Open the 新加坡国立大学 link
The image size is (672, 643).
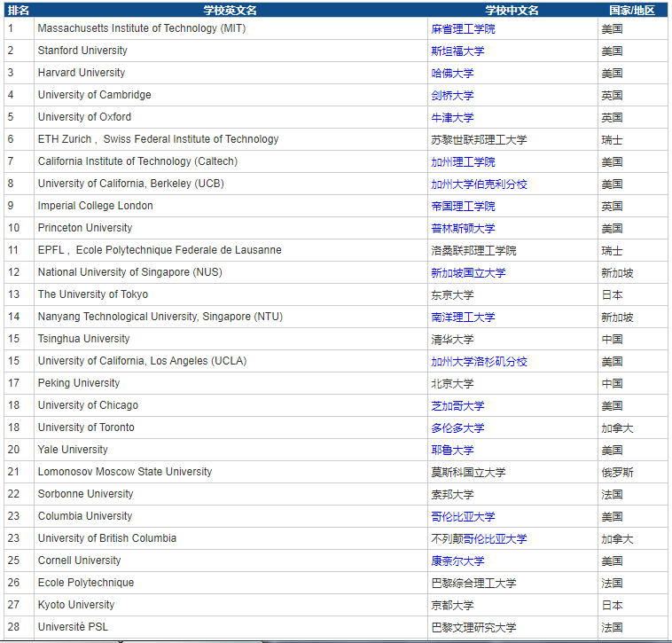(x=468, y=273)
